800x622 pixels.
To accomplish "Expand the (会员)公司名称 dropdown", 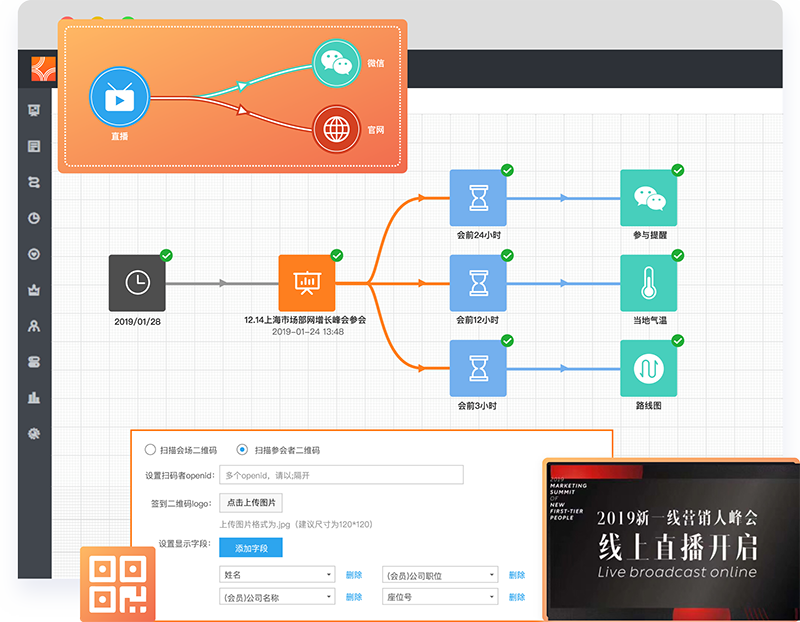I will pos(277,597).
